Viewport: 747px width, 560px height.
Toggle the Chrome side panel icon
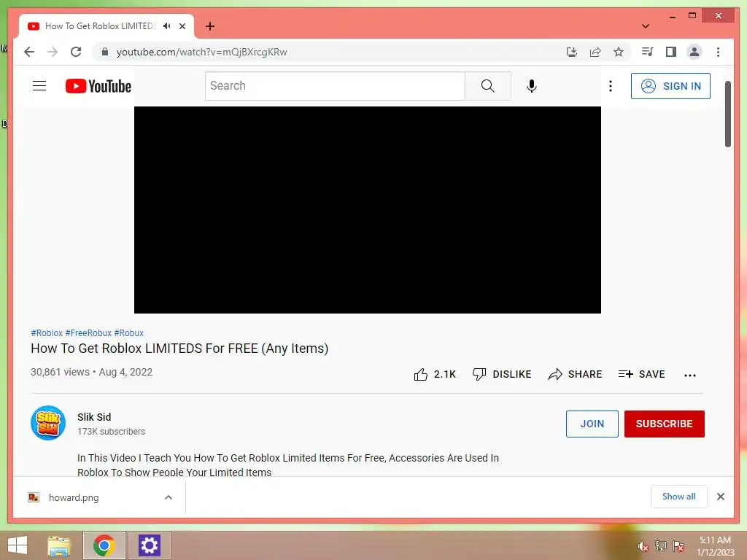tap(671, 52)
